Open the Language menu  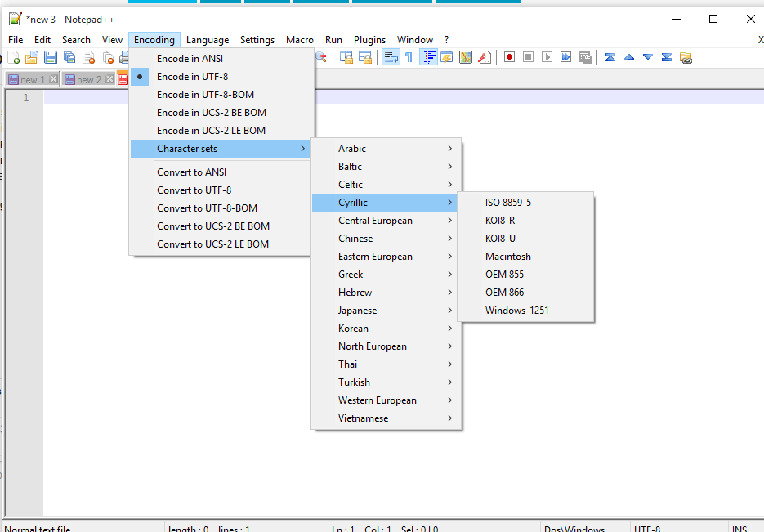click(208, 40)
